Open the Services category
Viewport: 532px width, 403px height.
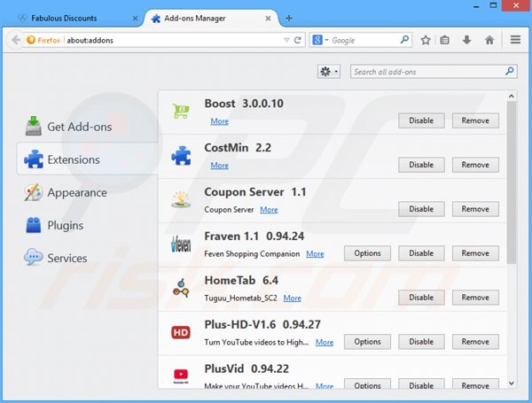pos(87,258)
